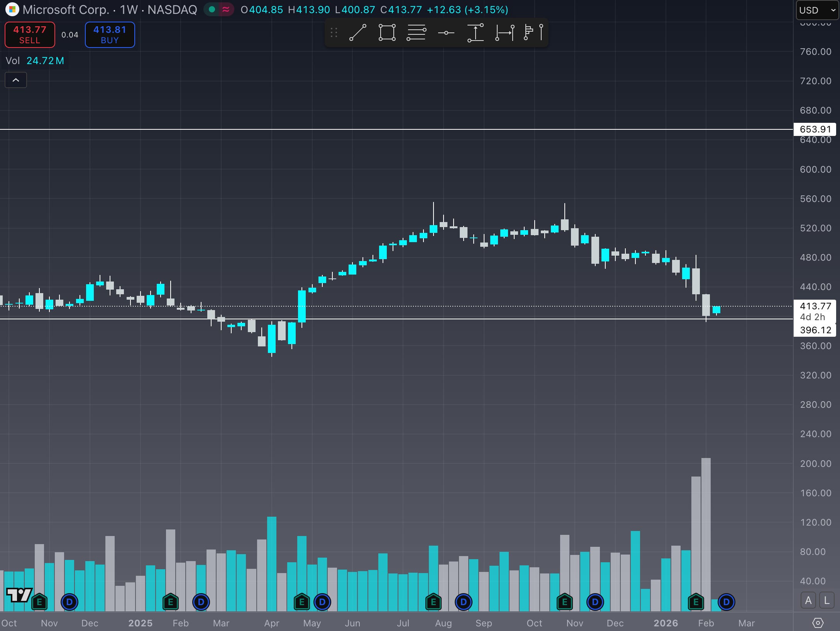Click the 2026 label on the time axis
This screenshot has width=840, height=631.
(666, 623)
